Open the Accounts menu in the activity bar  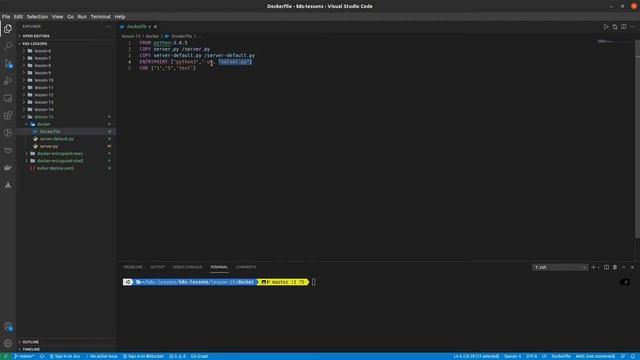click(x=8, y=326)
